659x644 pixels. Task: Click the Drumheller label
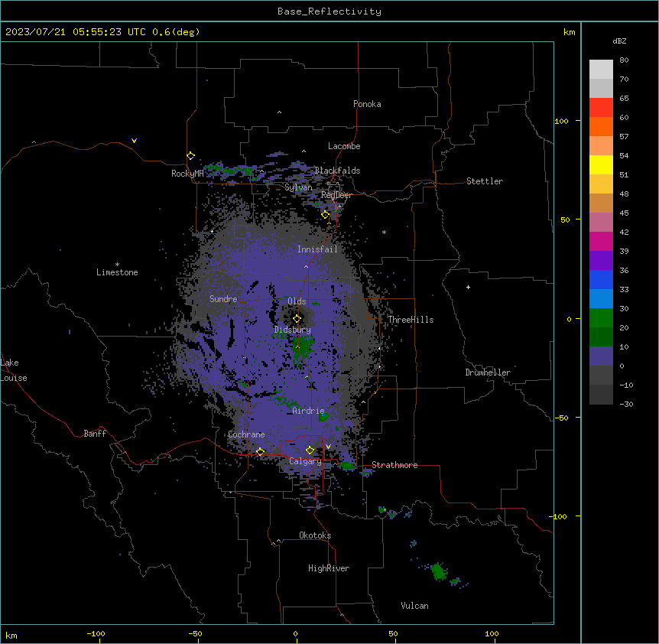click(x=488, y=372)
